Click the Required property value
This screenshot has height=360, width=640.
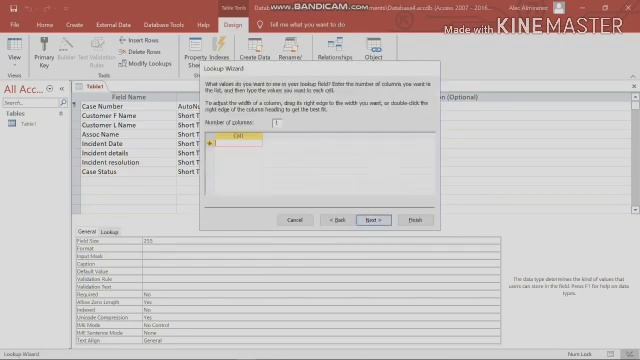[321, 294]
